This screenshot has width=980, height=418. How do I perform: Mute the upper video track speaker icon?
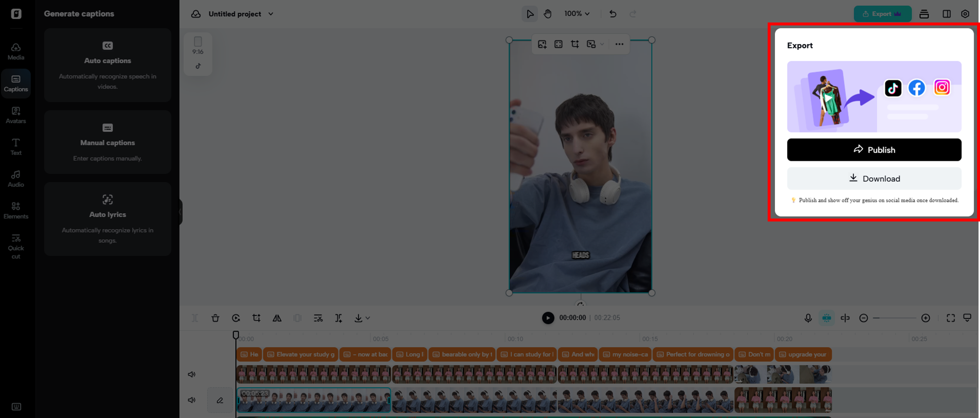[192, 374]
